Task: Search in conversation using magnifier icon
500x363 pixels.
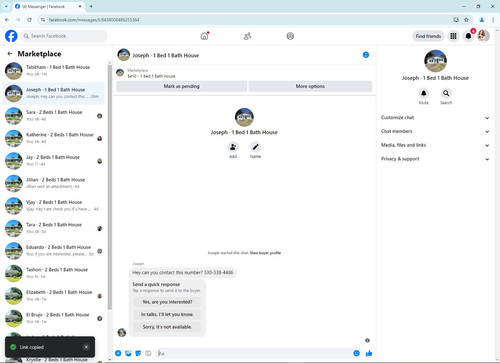Action: point(446,93)
